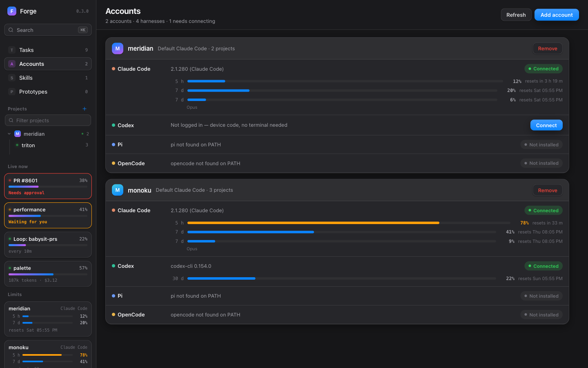Click monoku Codex 30 d usage bar
Screen dimensions: 588x368
[x=342, y=278]
